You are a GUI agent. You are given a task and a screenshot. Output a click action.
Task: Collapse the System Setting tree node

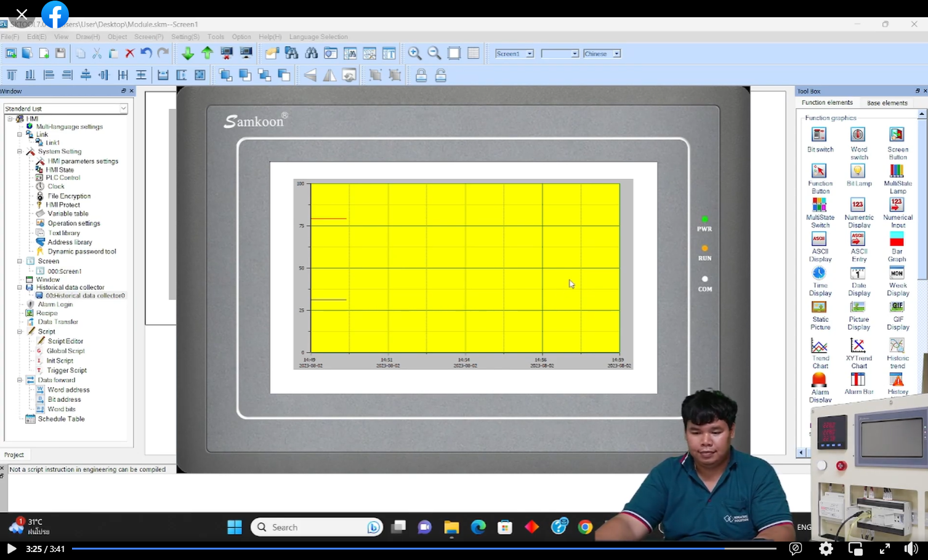20,151
